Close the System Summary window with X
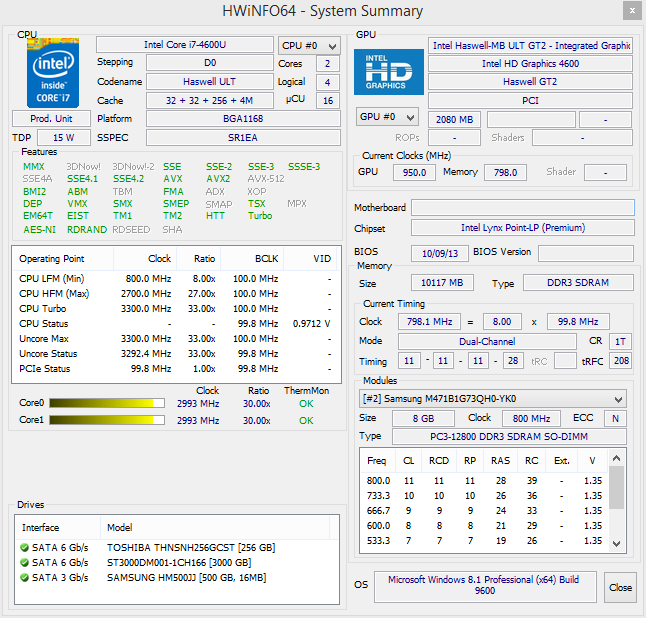This screenshot has width=646, height=618. click(632, 11)
